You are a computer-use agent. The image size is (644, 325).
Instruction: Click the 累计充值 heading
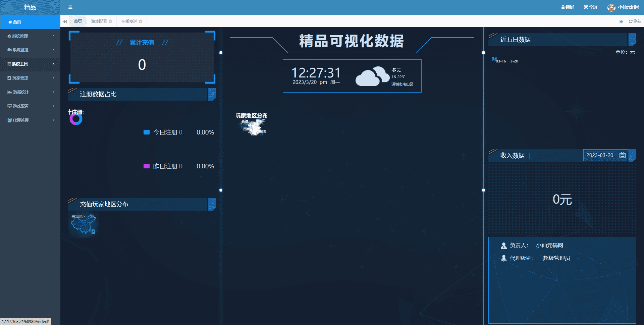(142, 43)
